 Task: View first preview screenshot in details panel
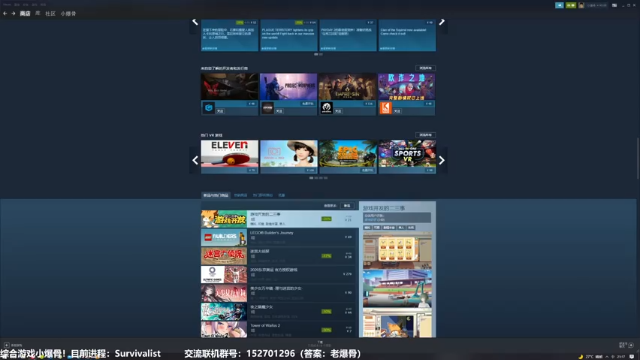(x=397, y=250)
